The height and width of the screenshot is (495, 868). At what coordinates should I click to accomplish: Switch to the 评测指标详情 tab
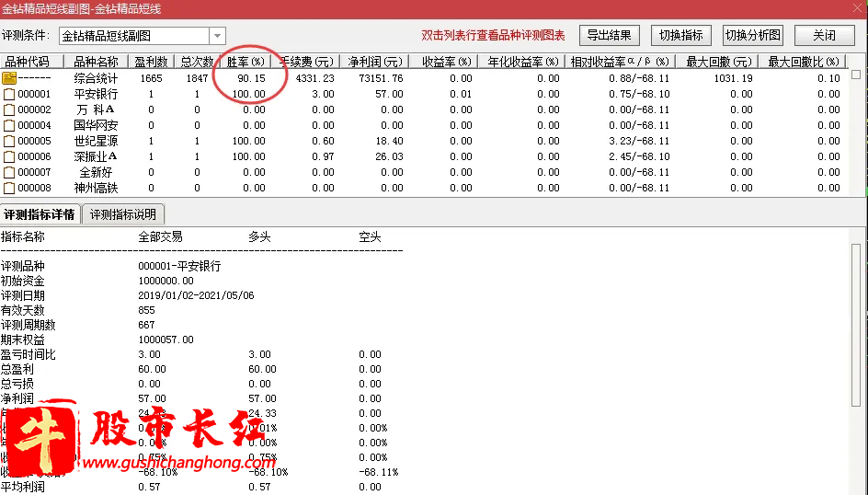40,214
